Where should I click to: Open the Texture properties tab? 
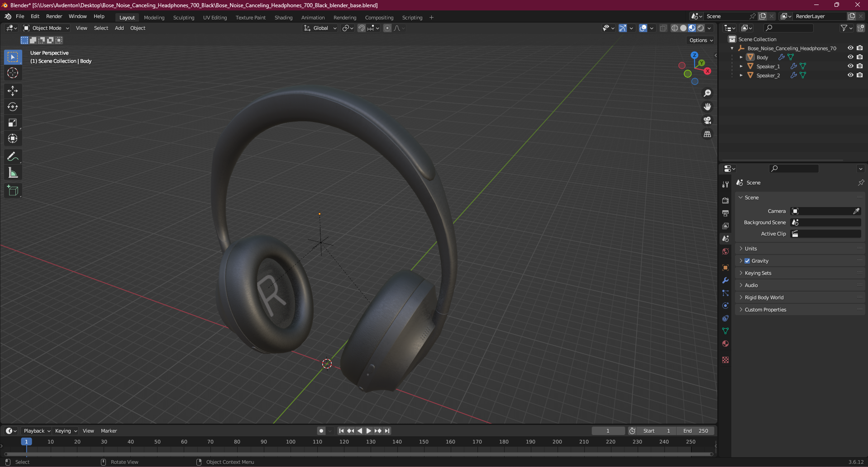pyautogui.click(x=725, y=360)
